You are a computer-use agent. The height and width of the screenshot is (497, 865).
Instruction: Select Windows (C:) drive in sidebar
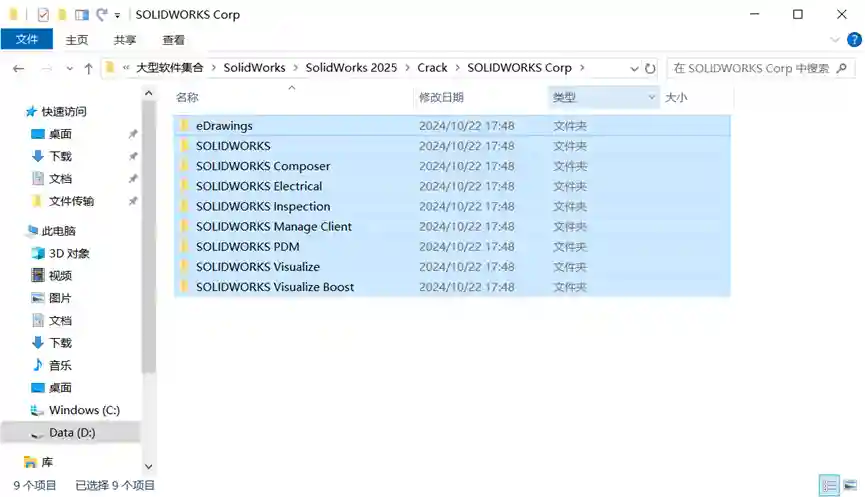[84, 410]
